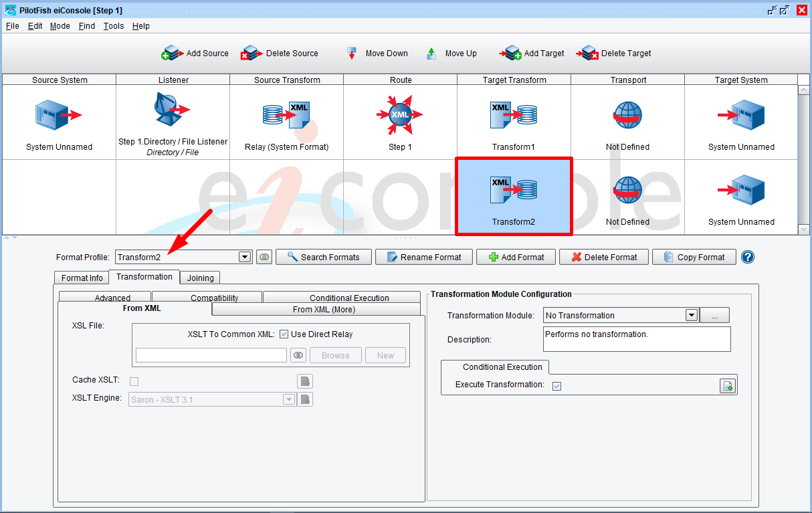Click the link icon beside the XSL File field
The height and width of the screenshot is (513, 812).
click(x=298, y=355)
